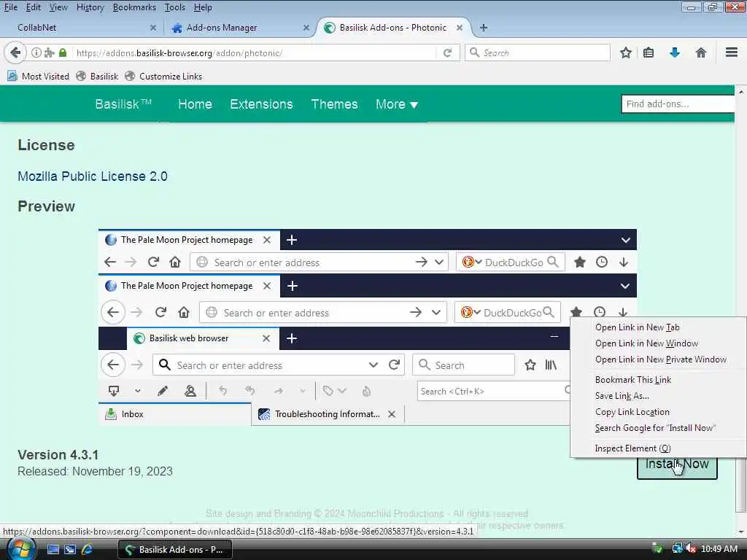Click the taskbar clock 10:49 AM
Image resolution: width=747 pixels, height=560 pixels.
pyautogui.click(x=719, y=549)
